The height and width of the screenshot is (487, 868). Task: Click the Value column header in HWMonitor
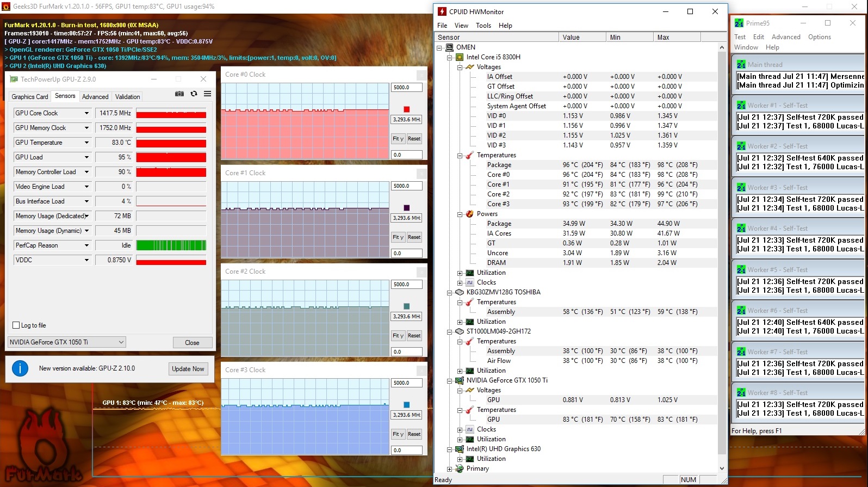tap(582, 38)
